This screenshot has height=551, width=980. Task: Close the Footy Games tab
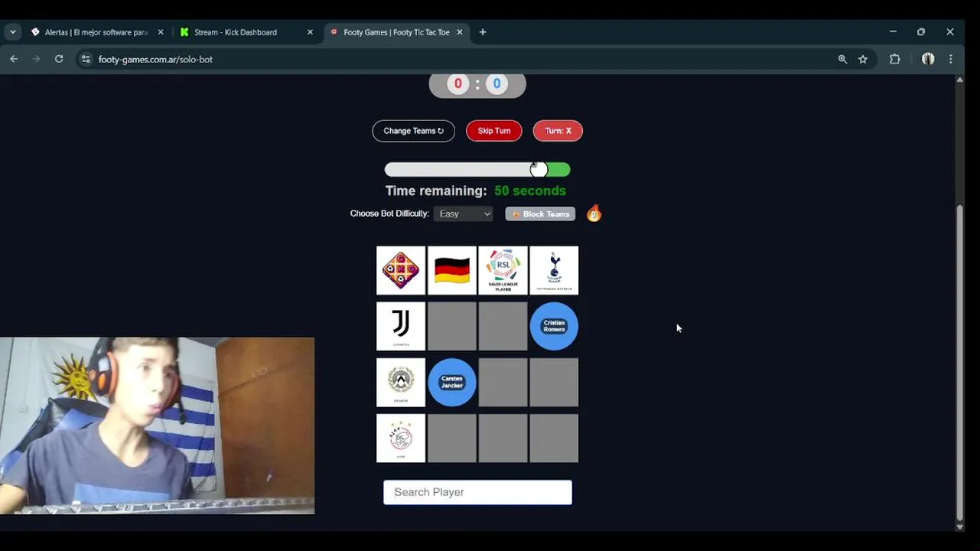[x=460, y=32]
